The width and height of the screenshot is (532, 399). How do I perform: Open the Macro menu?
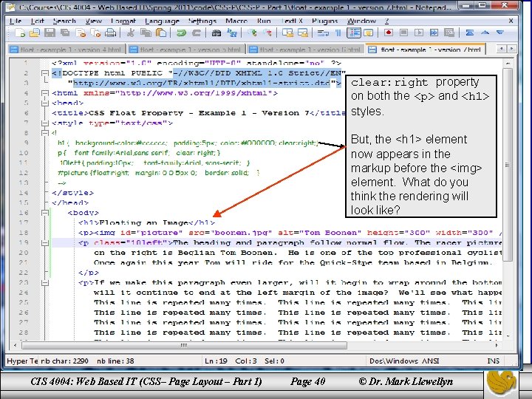pos(236,21)
